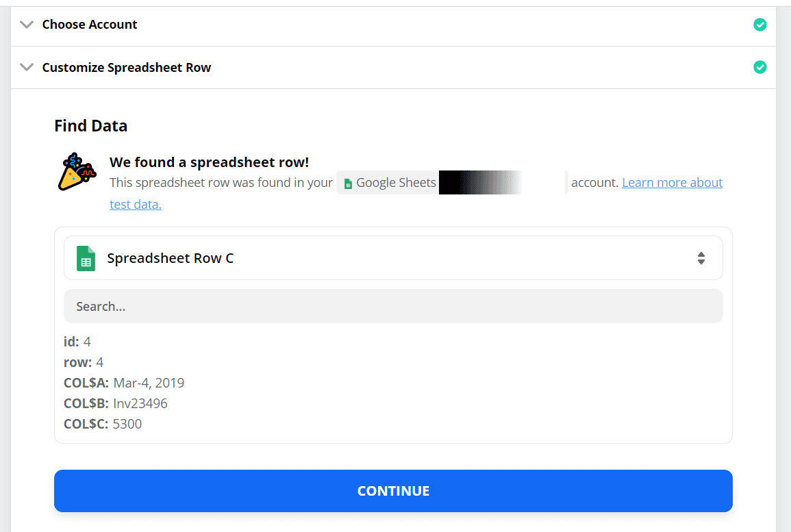Select the COL$C 5300 data line
Image resolution: width=791 pixels, height=532 pixels.
103,424
